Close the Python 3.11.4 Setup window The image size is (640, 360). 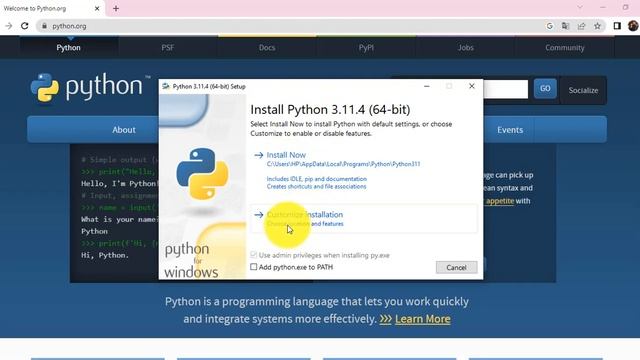pos(472,86)
